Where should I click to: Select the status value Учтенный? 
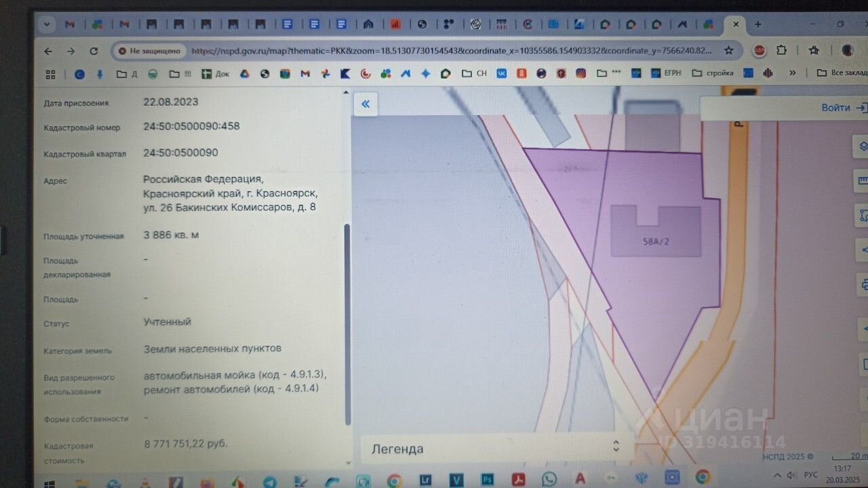click(x=167, y=322)
